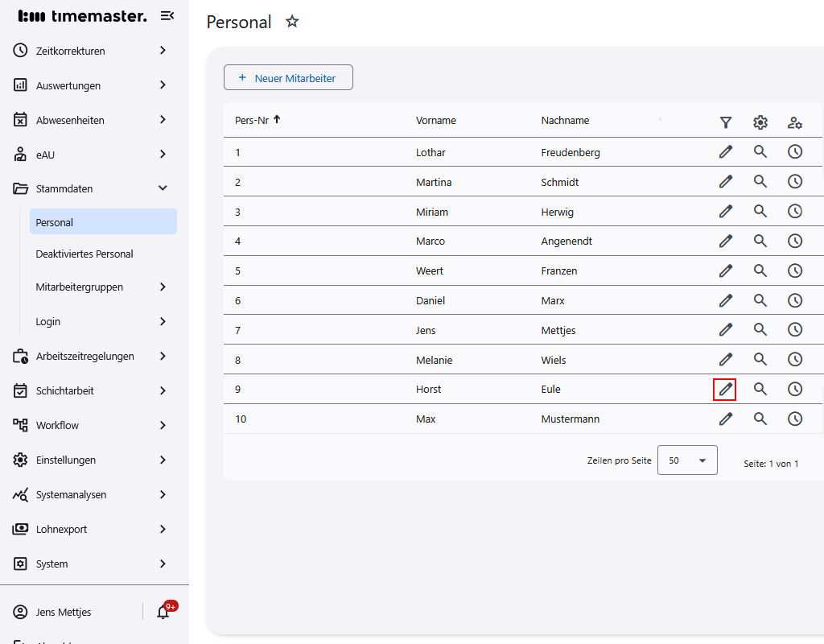Expand the Mitarbeitergruppen submenu
Image resolution: width=824 pixels, height=644 pixels.
[x=163, y=287]
